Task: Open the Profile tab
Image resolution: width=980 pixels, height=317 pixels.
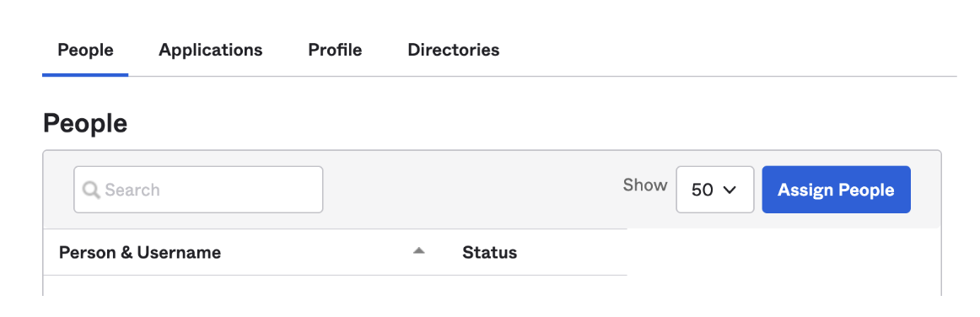Action: click(335, 50)
